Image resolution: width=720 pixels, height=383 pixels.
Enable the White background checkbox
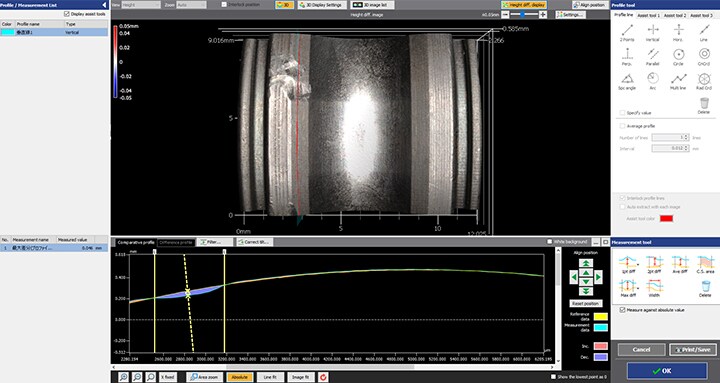pos(550,242)
